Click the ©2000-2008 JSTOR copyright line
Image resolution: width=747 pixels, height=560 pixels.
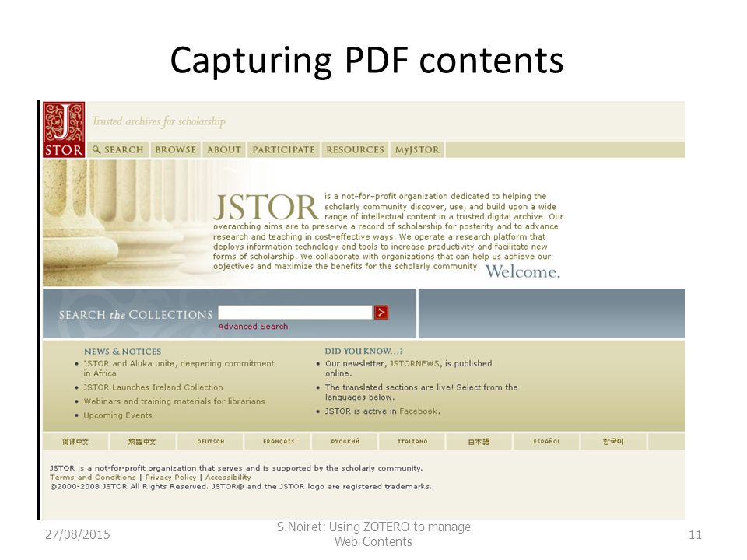click(x=240, y=487)
